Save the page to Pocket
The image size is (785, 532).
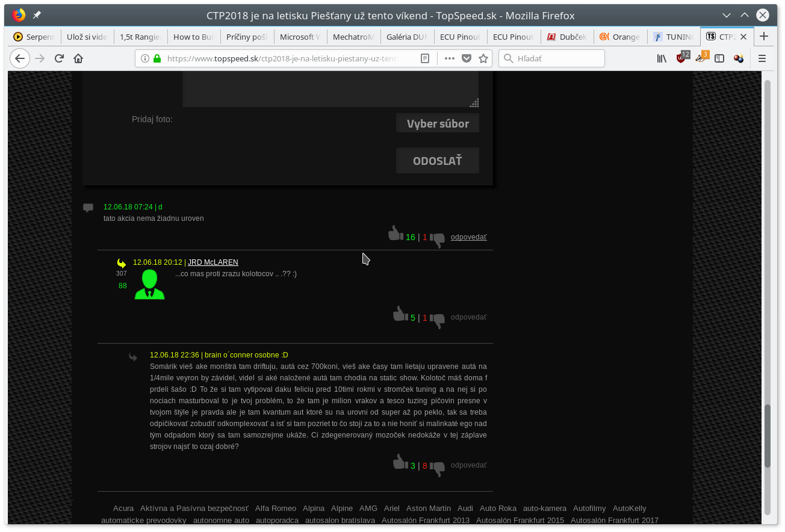coord(466,58)
